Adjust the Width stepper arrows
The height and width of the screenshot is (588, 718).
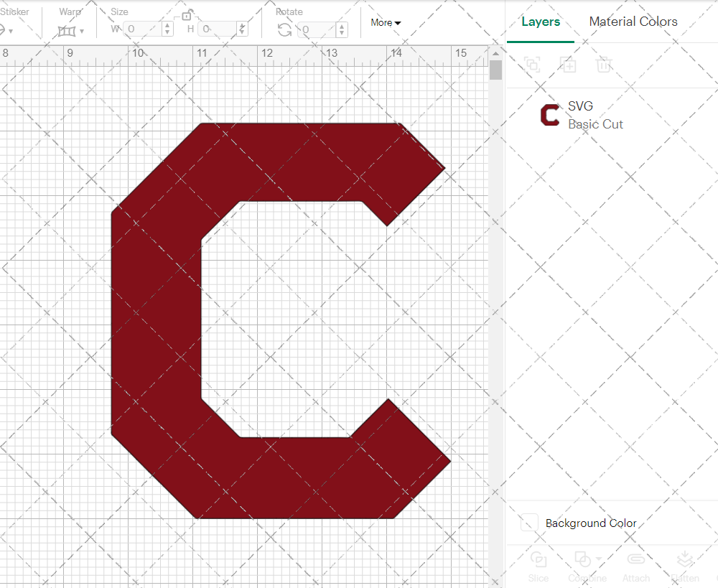[167, 29]
